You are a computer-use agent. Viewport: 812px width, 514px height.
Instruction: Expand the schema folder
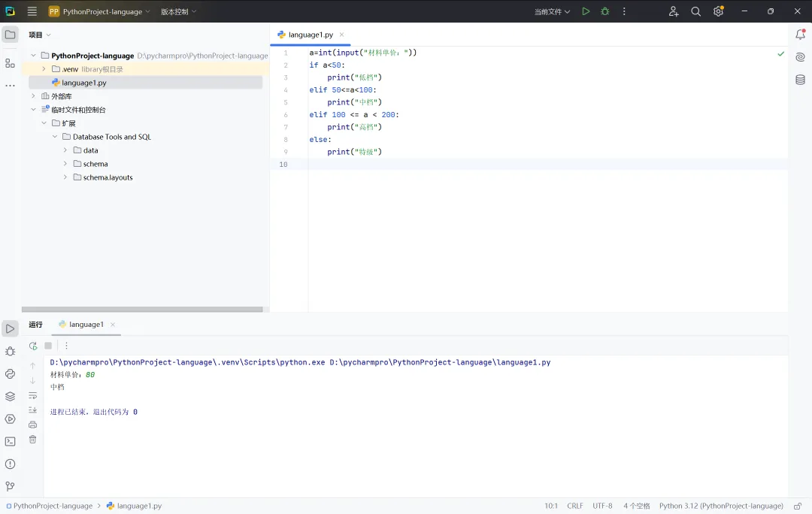(x=65, y=164)
